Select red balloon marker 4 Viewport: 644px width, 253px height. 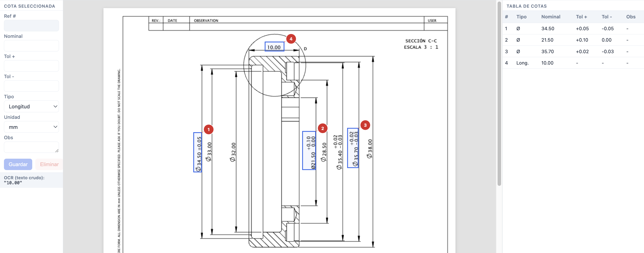tap(291, 39)
